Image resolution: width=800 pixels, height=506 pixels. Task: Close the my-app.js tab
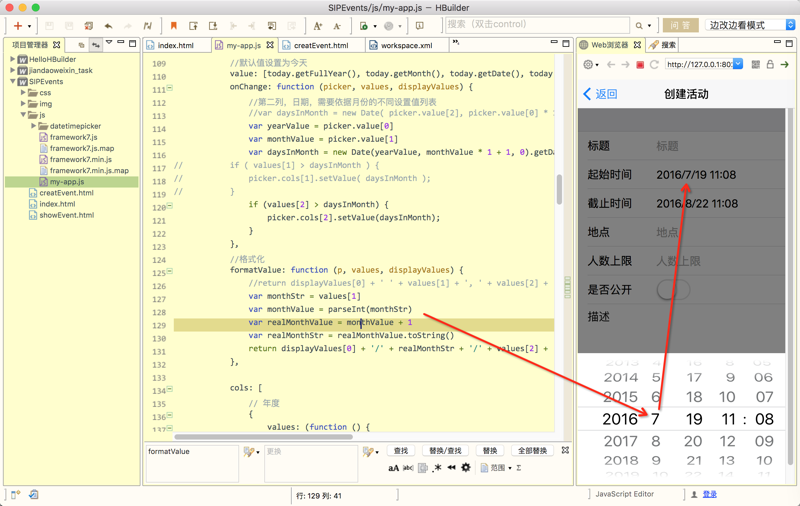pyautogui.click(x=270, y=45)
